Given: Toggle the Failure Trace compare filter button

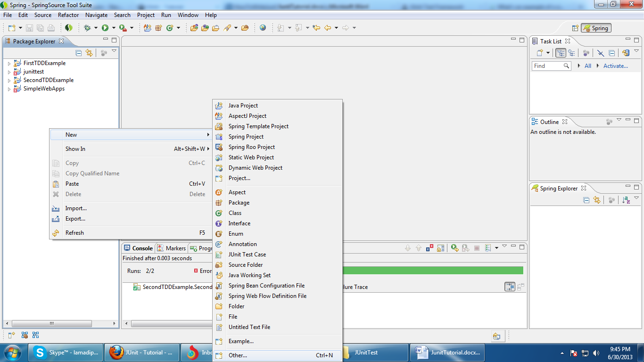Looking at the screenshot, I should click(510, 287).
